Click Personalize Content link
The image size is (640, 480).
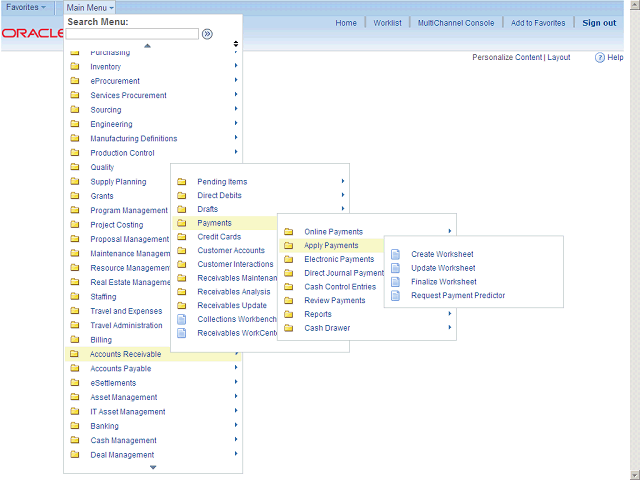point(507,58)
